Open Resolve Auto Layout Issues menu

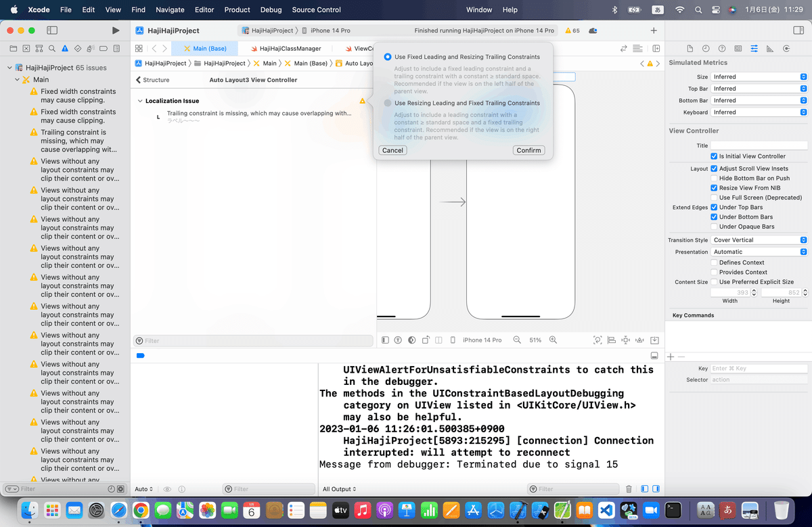pyautogui.click(x=640, y=340)
